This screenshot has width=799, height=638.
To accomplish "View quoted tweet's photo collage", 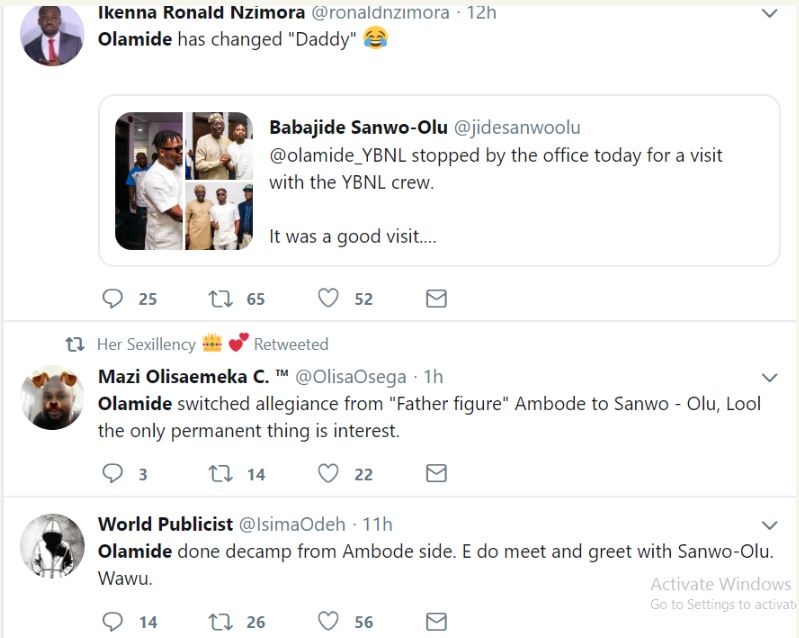I will click(x=184, y=180).
